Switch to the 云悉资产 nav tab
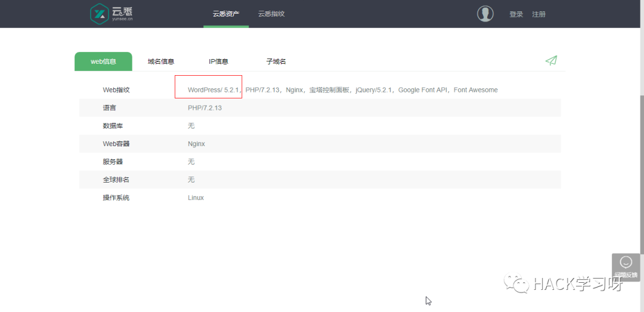 click(226, 14)
